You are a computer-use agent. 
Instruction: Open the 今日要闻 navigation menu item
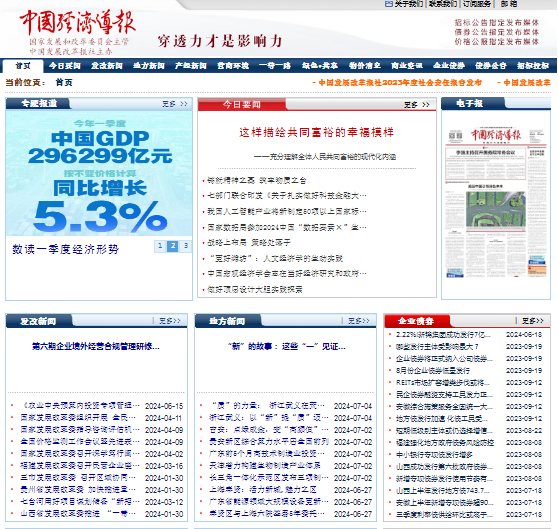(x=65, y=66)
